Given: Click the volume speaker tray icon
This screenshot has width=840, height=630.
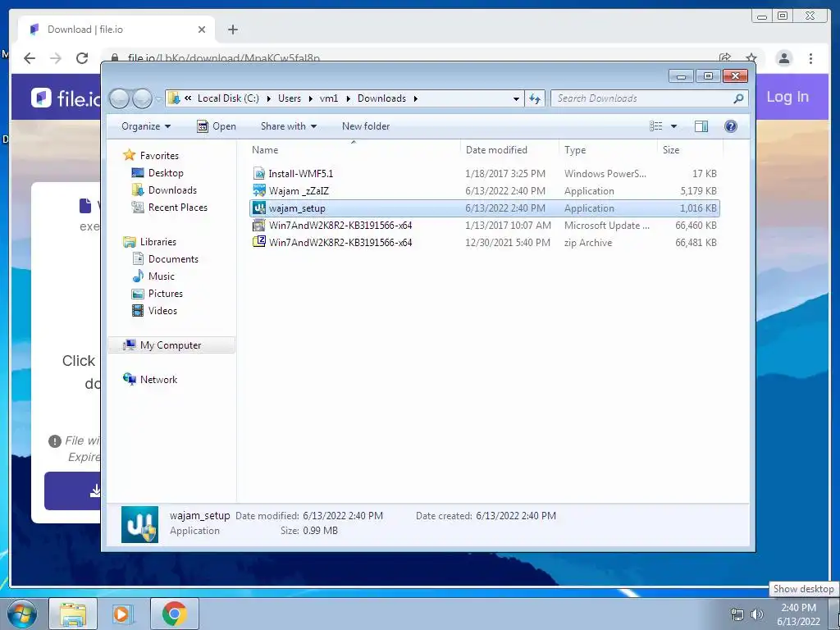Looking at the screenshot, I should pyautogui.click(x=756, y=614).
